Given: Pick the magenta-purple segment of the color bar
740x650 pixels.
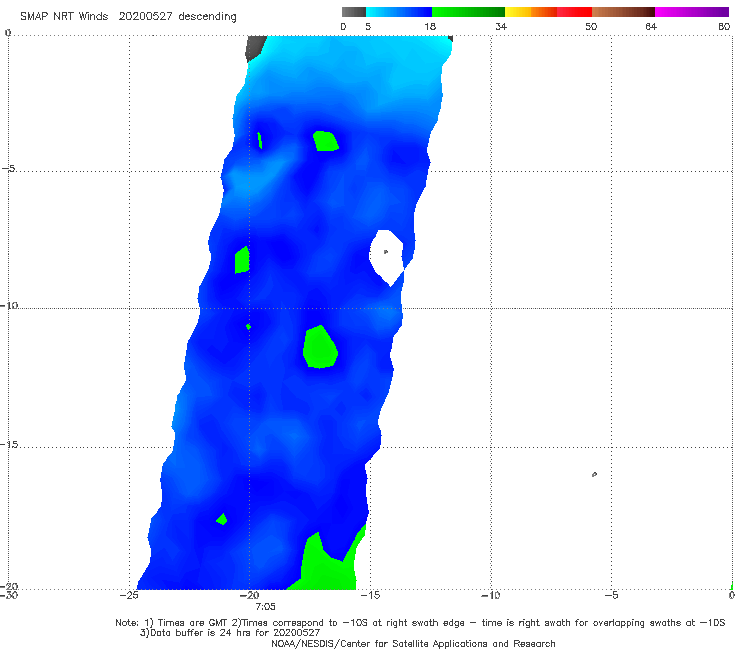Looking at the screenshot, I should [692, 12].
